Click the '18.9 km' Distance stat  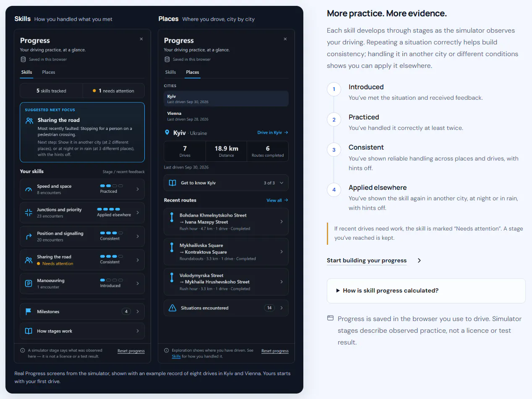[226, 151]
